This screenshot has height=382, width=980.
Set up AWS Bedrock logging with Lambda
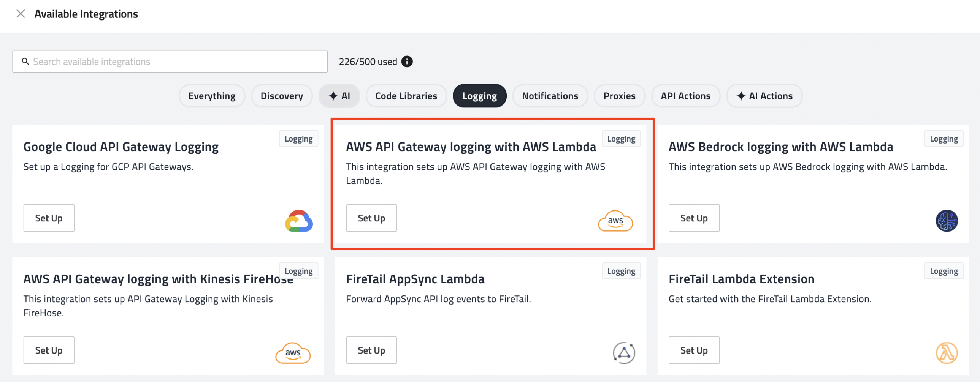(693, 218)
